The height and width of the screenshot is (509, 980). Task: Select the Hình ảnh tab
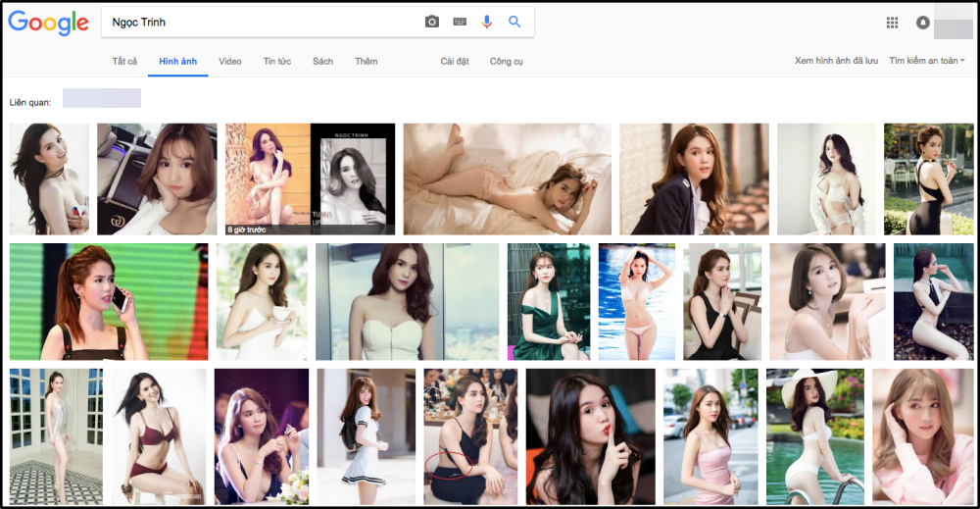[178, 61]
